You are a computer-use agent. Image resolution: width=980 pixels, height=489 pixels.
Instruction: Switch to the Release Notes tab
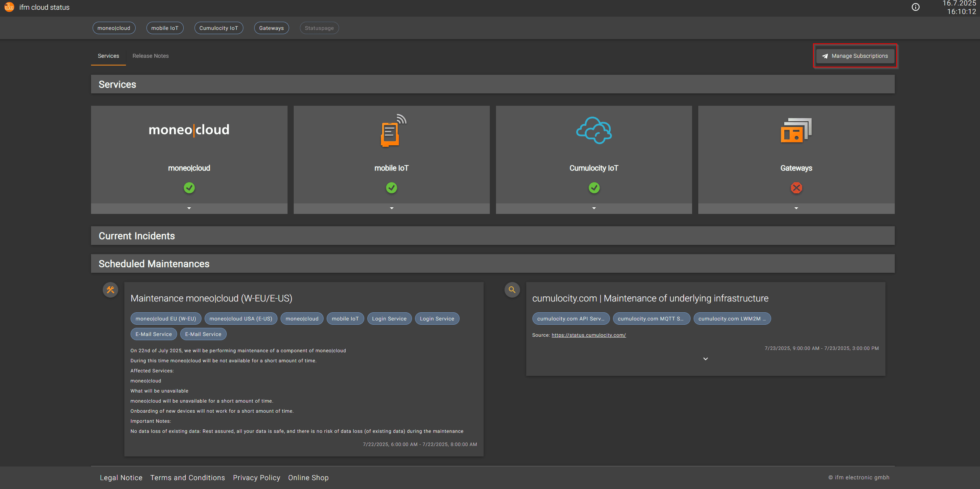pos(151,56)
